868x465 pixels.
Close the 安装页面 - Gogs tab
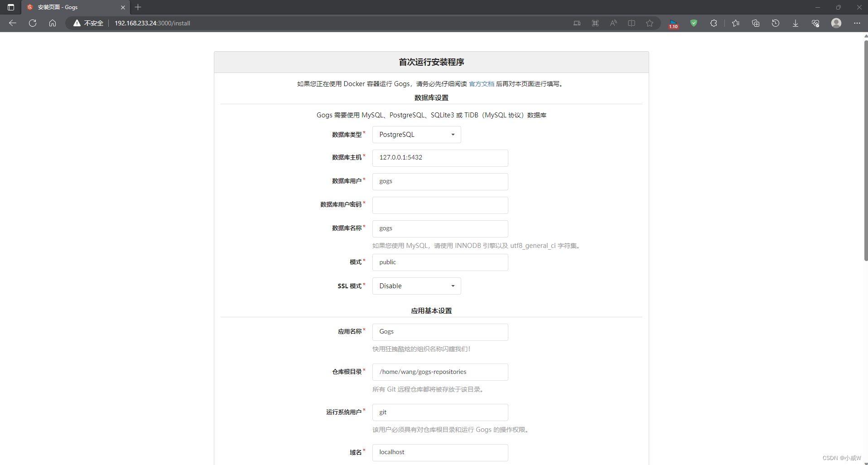pos(123,7)
